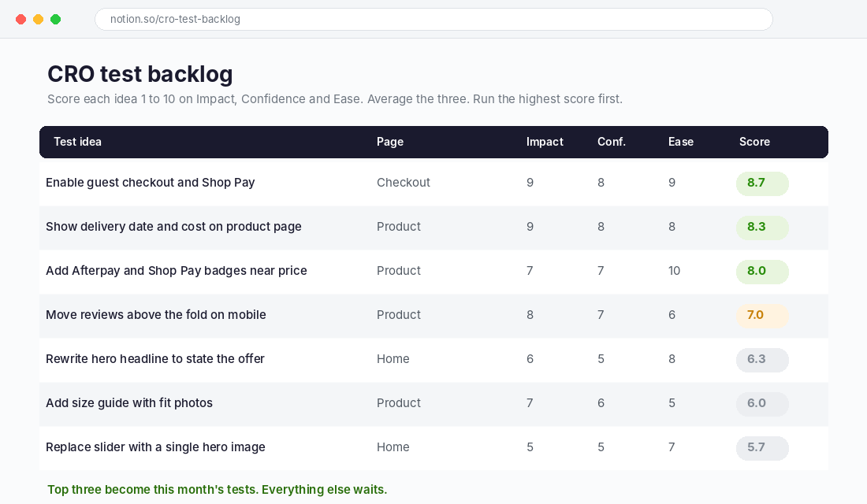
Task: Click 'Top three become this month's tests' note
Action: [x=218, y=490]
